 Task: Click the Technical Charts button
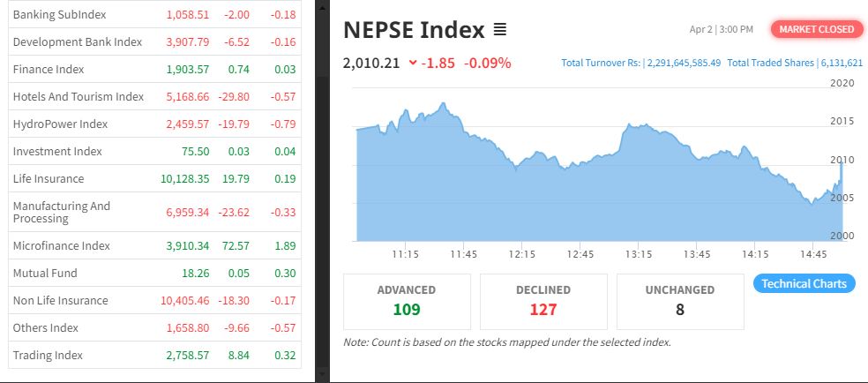point(804,283)
